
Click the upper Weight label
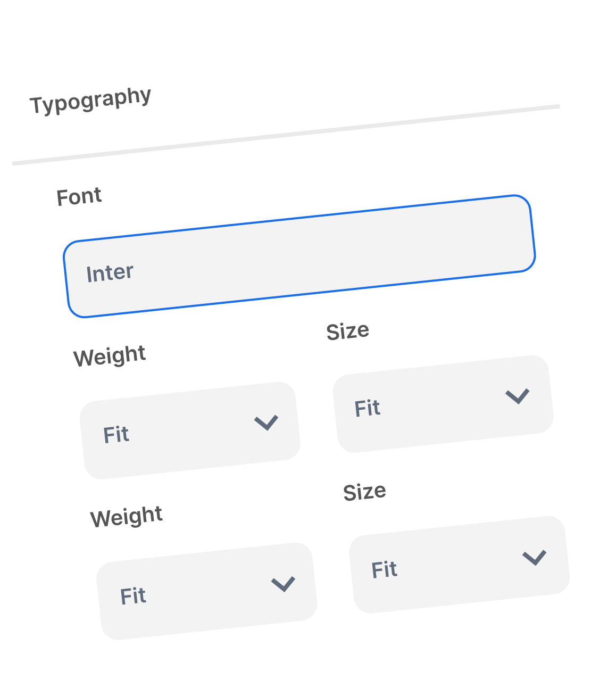(110, 356)
